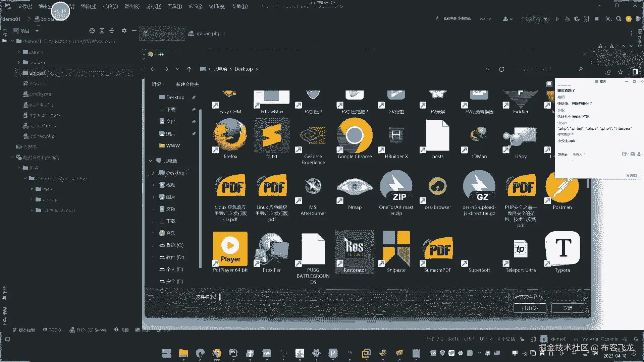The width and height of the screenshot is (644, 362).
Task: Click the 取消 cancel button
Action: click(x=568, y=308)
